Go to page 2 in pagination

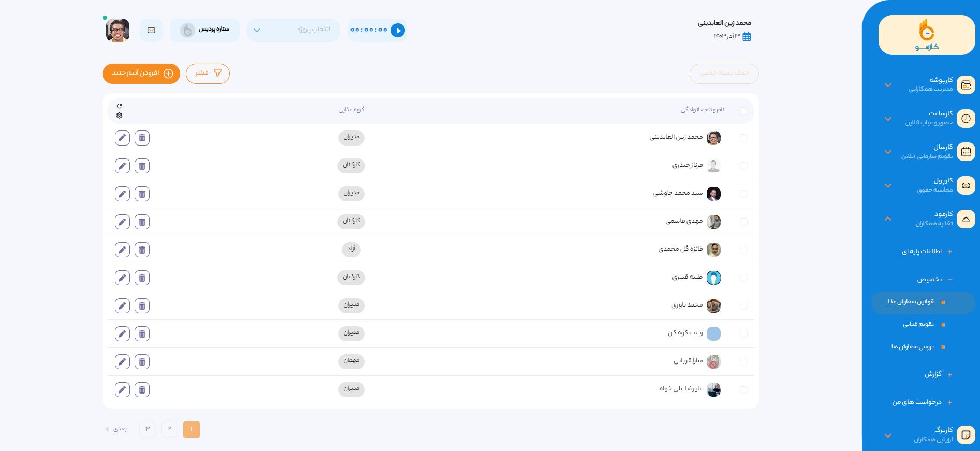[x=169, y=429]
